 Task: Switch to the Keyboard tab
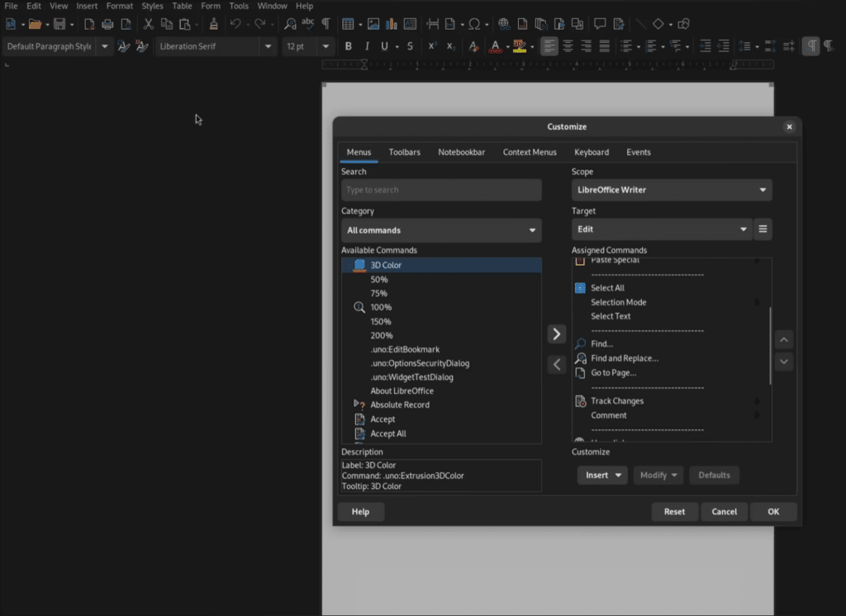[592, 152]
